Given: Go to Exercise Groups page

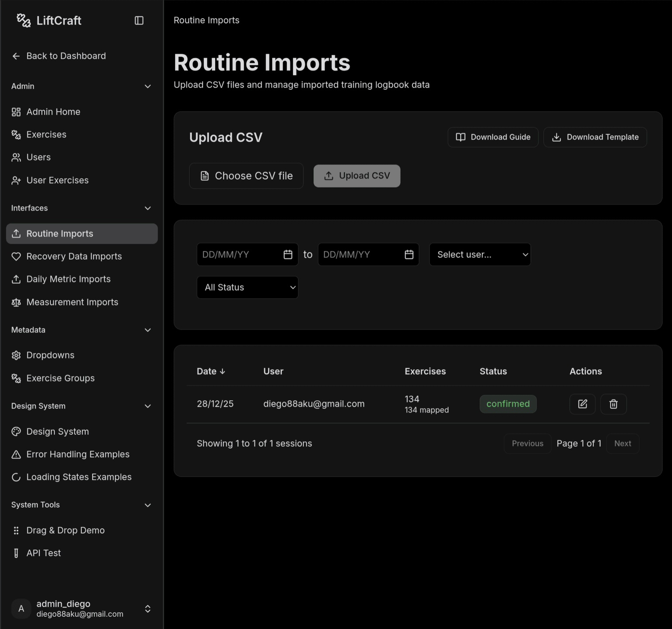Looking at the screenshot, I should [x=60, y=378].
